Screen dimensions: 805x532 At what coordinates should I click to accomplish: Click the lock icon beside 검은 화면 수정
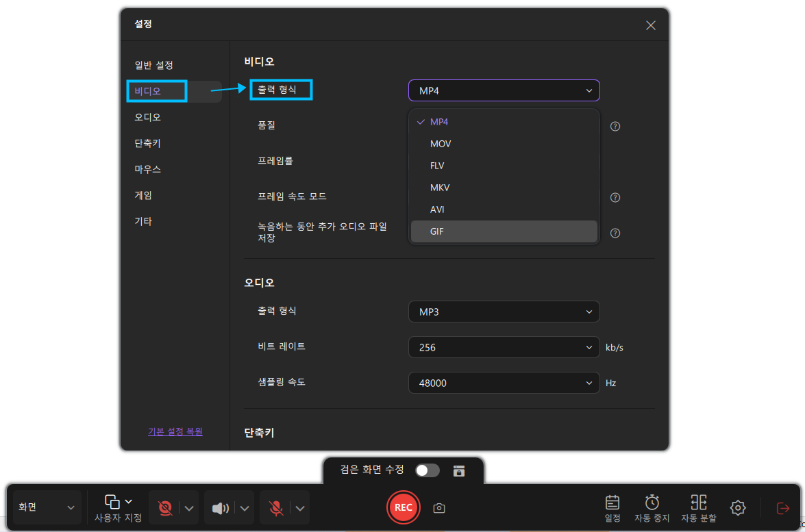click(x=459, y=470)
